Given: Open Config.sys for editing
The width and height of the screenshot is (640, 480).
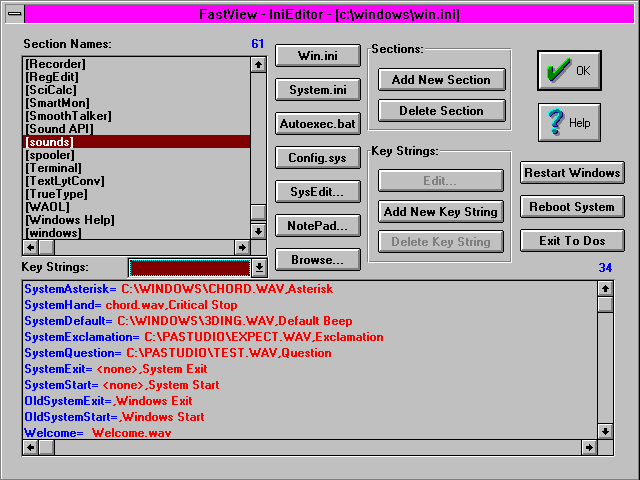Looking at the screenshot, I should pyautogui.click(x=318, y=158).
